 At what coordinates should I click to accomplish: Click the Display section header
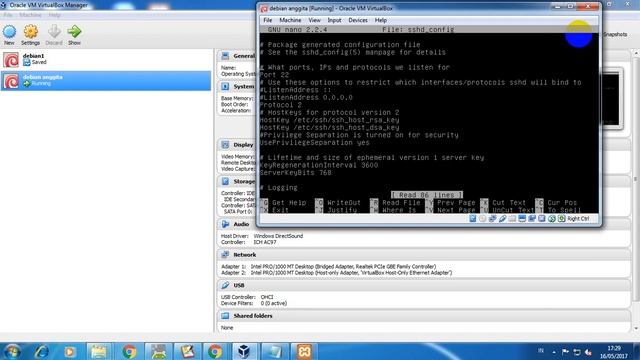pyautogui.click(x=243, y=145)
